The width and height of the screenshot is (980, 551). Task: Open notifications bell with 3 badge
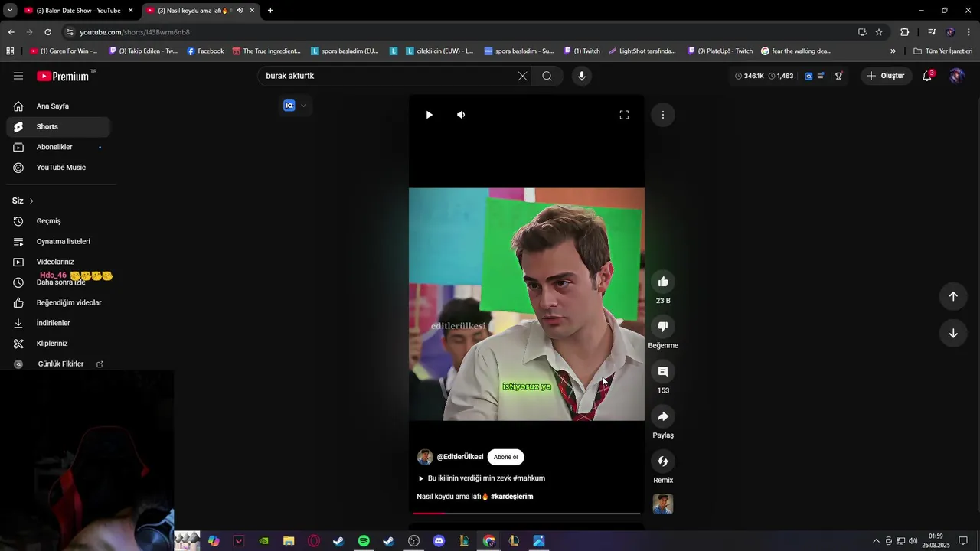927,76
